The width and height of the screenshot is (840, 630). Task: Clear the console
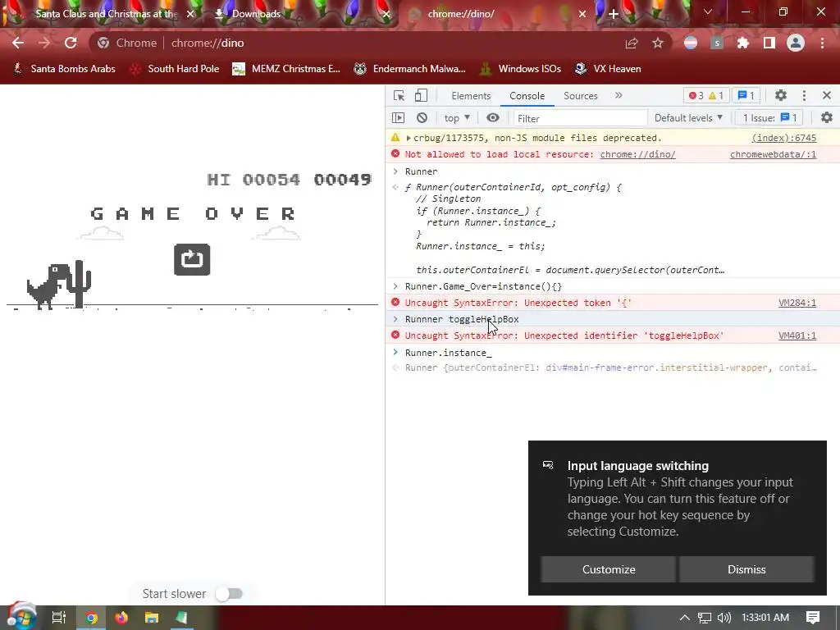click(422, 118)
